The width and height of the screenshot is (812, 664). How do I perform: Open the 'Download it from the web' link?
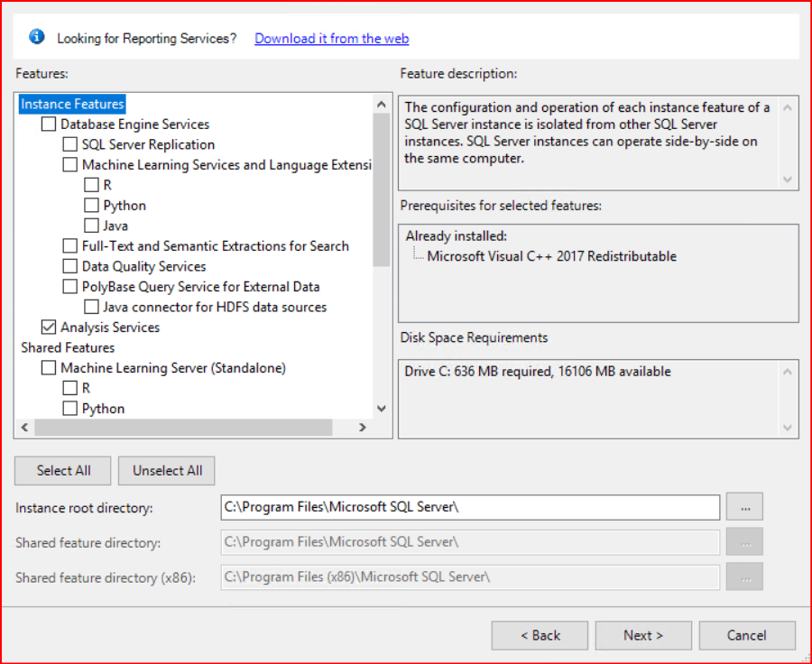[331, 38]
